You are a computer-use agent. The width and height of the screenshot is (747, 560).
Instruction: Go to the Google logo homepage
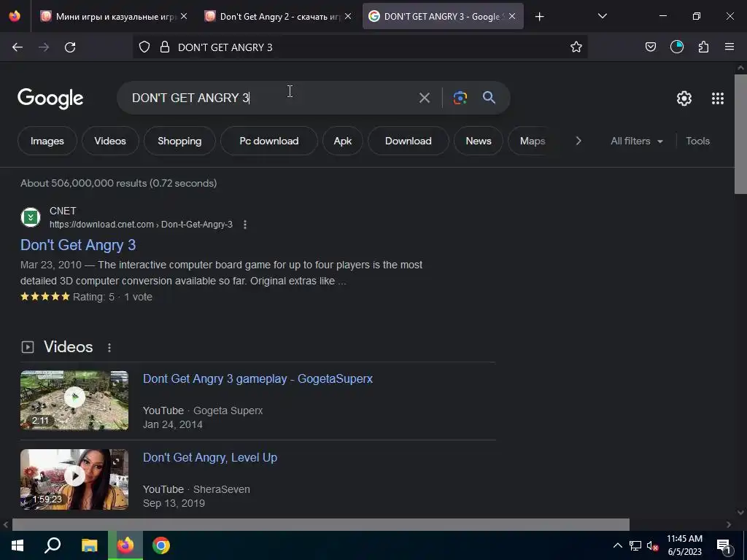[x=50, y=98]
